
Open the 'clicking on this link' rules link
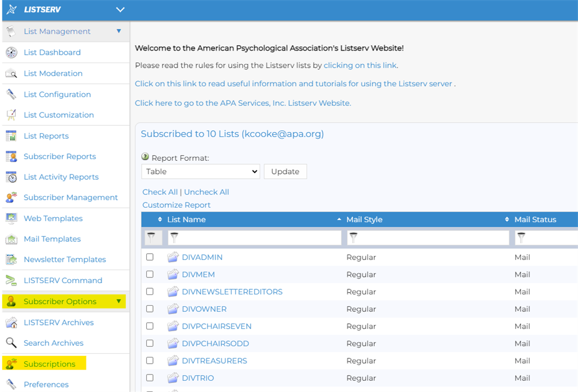coord(360,65)
